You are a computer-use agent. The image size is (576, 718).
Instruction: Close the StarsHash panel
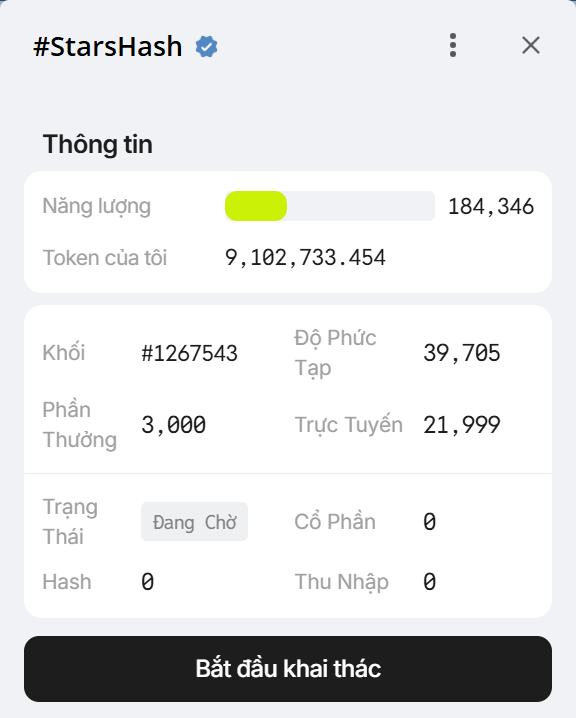(x=531, y=45)
